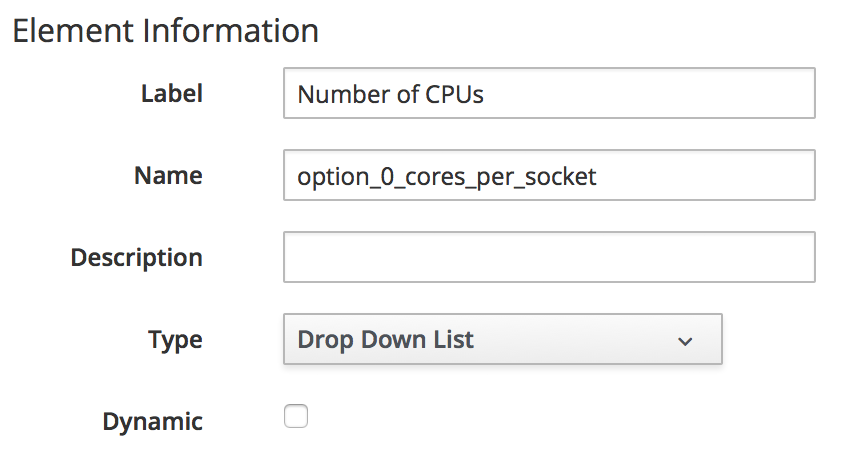
Task: Place cursor on "socket" in Name field
Action: tap(565, 177)
